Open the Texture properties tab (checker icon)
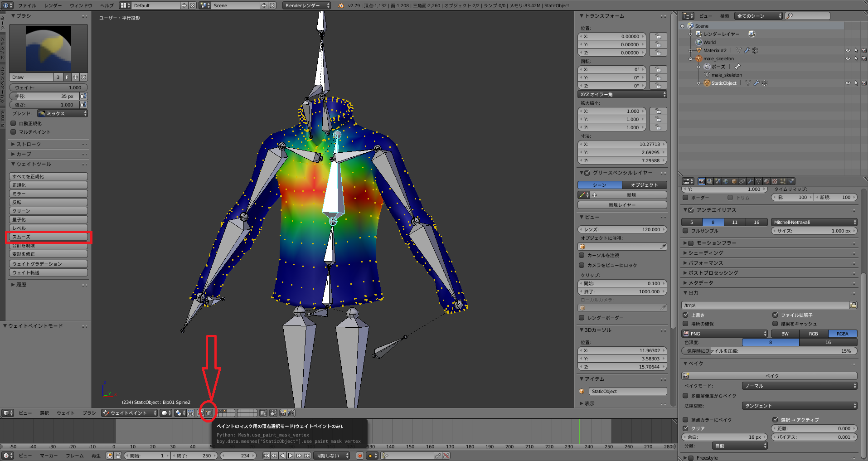 [x=775, y=181]
